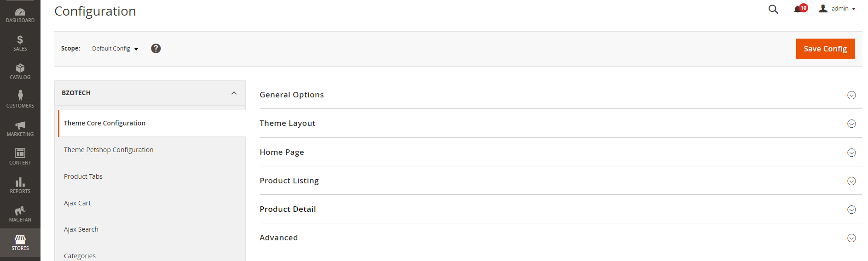This screenshot has width=868, height=261.
Task: Open the Content layout icon menu
Action: [x=20, y=157]
